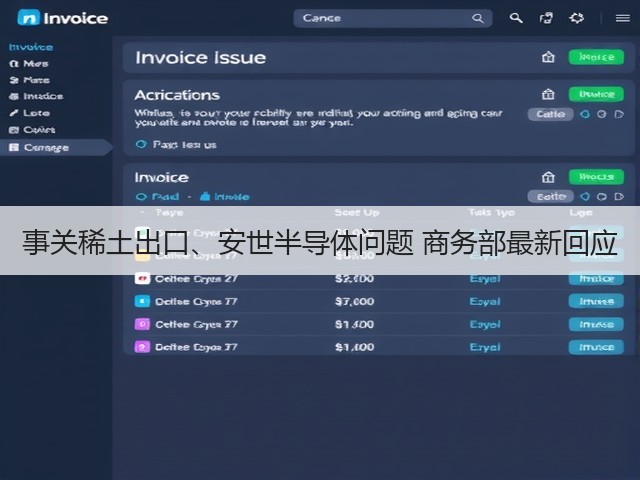Click tag arrow icon in Acrications panel
The height and width of the screenshot is (480, 640).
pos(619,114)
